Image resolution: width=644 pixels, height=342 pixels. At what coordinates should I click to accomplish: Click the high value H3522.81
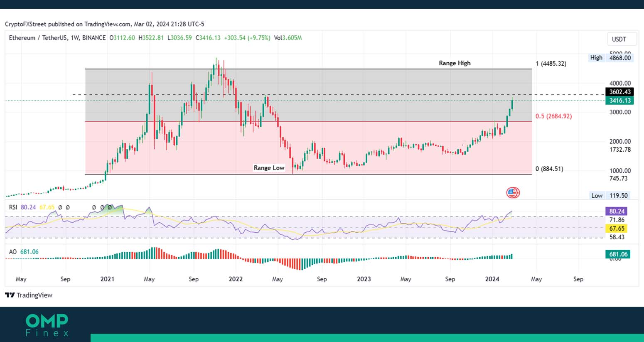pyautogui.click(x=151, y=38)
